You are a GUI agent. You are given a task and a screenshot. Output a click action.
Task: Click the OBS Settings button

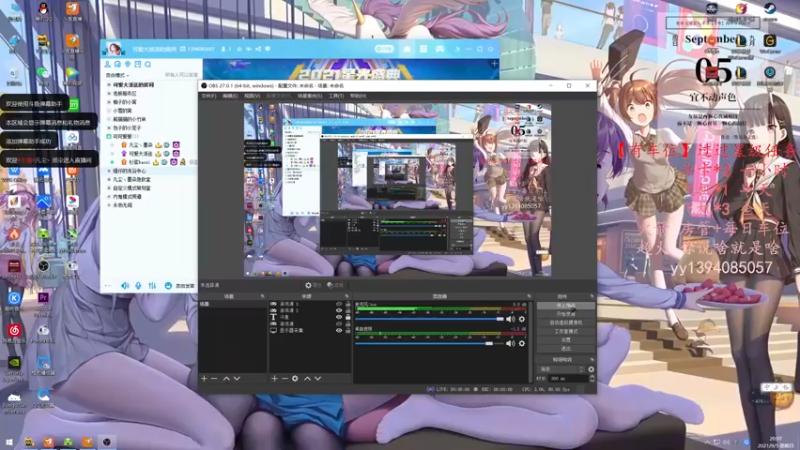tap(565, 340)
